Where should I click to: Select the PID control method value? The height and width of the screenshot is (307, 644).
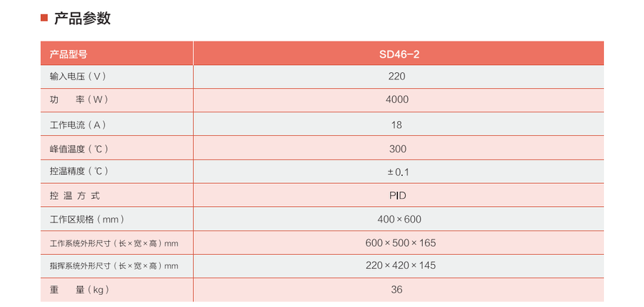coord(398,195)
